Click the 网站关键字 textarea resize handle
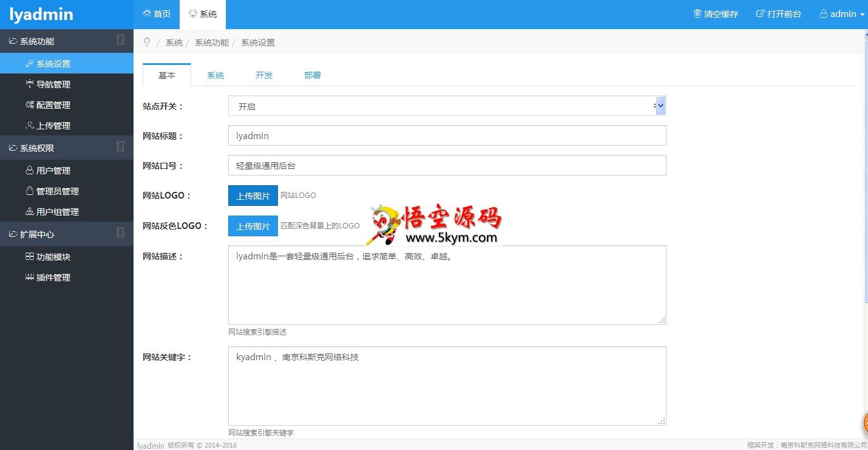Viewport: 868px width, 450px height. (662, 421)
